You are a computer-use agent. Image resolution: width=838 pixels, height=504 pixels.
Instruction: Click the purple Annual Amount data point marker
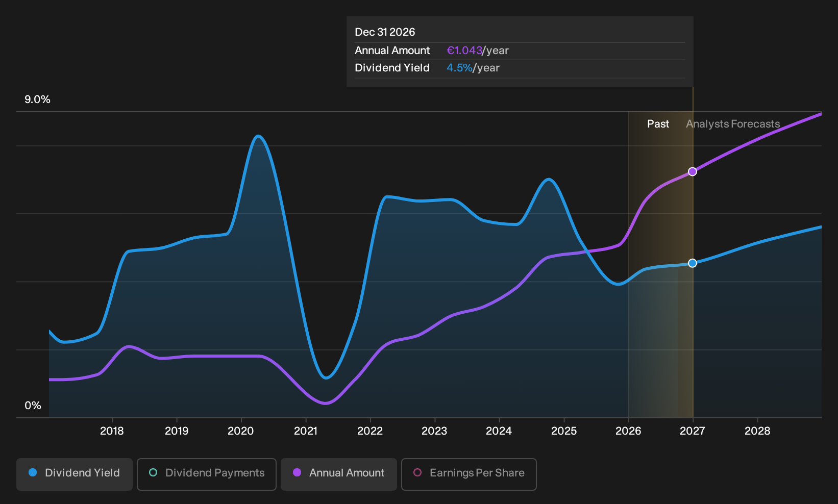(x=693, y=171)
